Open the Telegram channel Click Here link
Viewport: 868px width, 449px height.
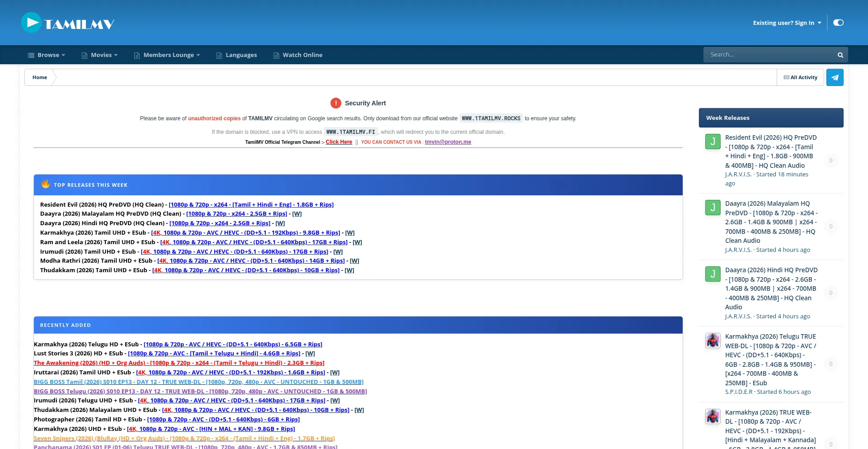[339, 142]
